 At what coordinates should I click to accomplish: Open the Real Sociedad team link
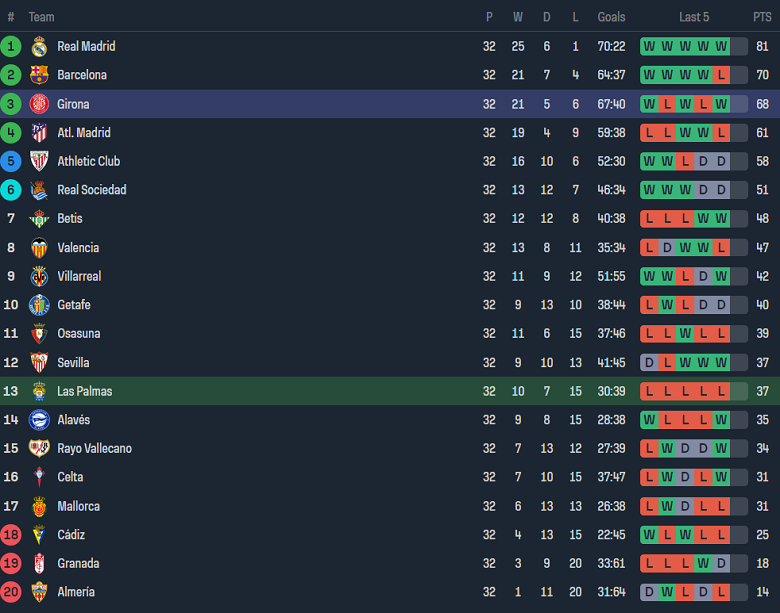tap(91, 190)
